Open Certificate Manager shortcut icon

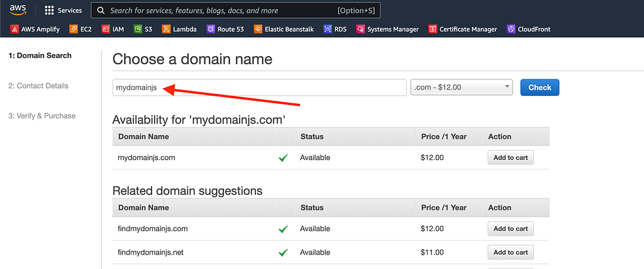(x=433, y=29)
